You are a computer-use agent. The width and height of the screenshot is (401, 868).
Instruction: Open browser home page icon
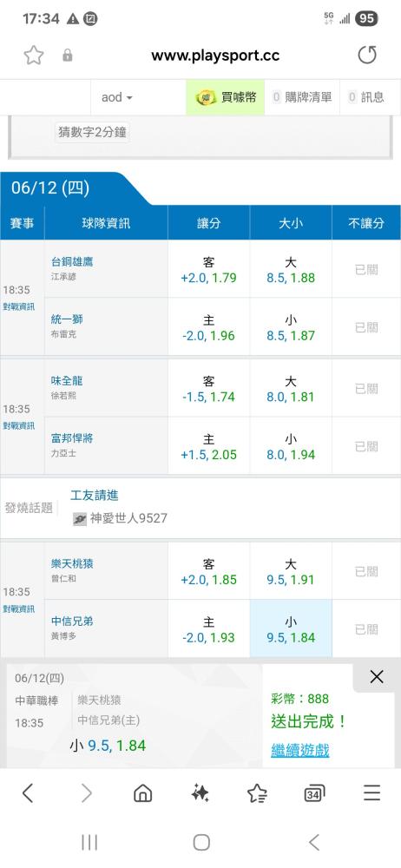(143, 793)
